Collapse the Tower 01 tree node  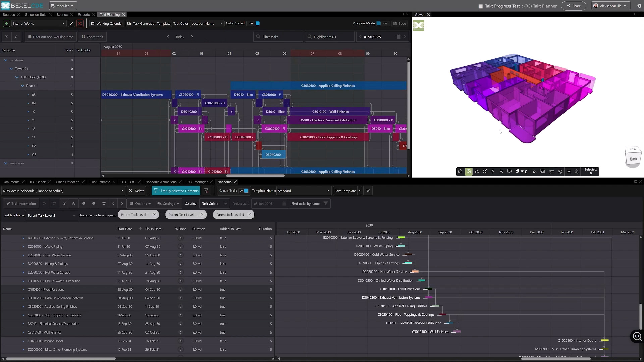tap(11, 69)
